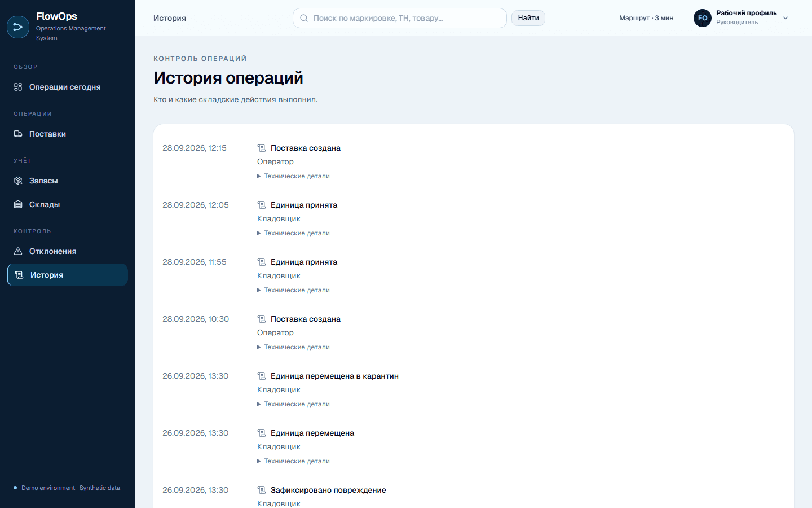The height and width of the screenshot is (508, 812).
Task: Click the Запасы boxes icon
Action: click(x=18, y=181)
